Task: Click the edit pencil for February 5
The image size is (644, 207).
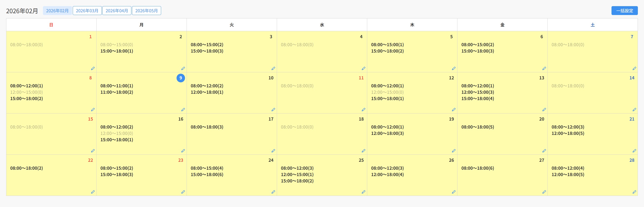Action: (454, 68)
